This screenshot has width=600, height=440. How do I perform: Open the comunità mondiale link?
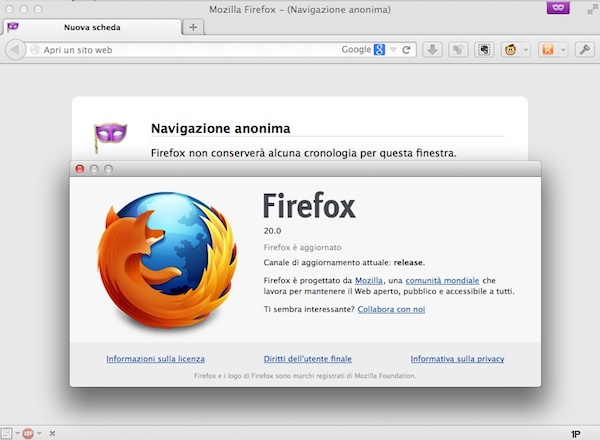(442, 280)
